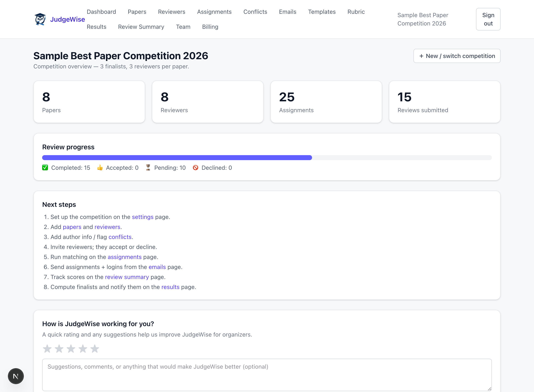The image size is (534, 392).
Task: Click the review progress bar
Action: click(267, 158)
